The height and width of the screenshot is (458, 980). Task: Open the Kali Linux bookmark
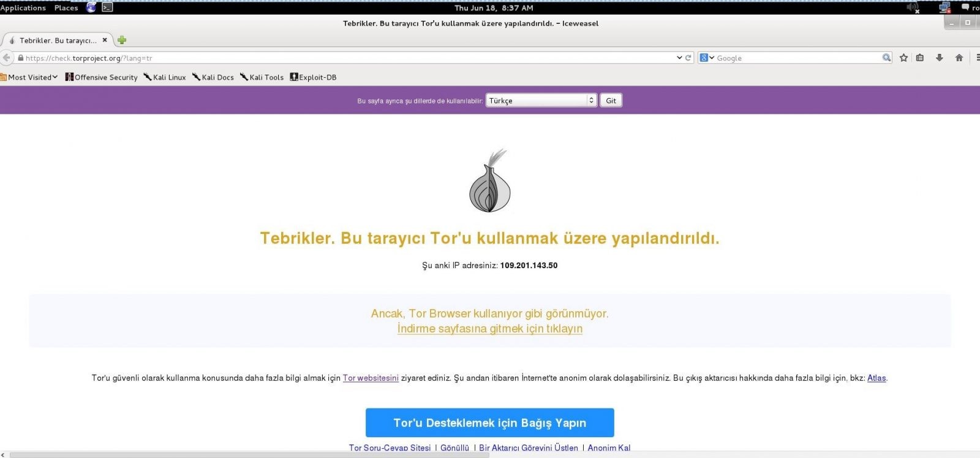pos(165,77)
